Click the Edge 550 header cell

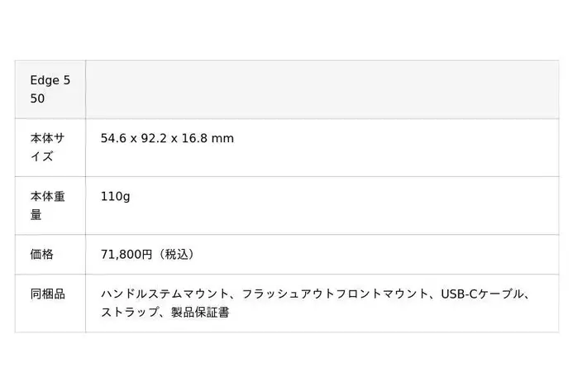pos(49,89)
